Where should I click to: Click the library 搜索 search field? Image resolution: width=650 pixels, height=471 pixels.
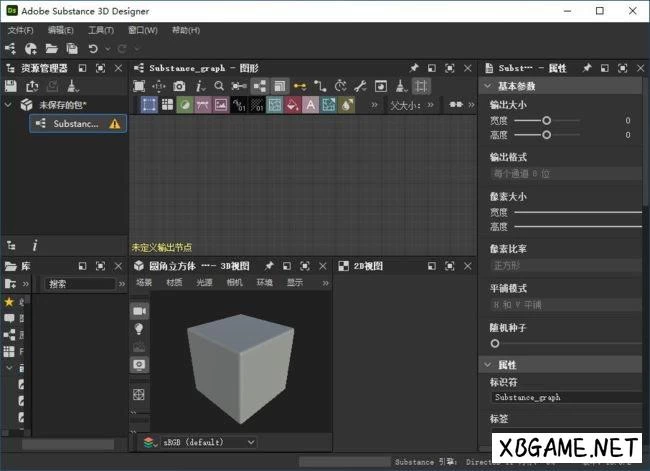click(80, 284)
